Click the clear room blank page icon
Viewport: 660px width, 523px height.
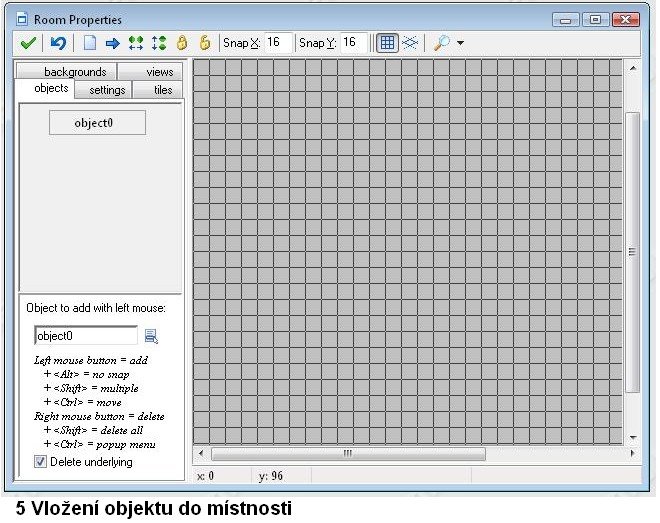(x=90, y=43)
